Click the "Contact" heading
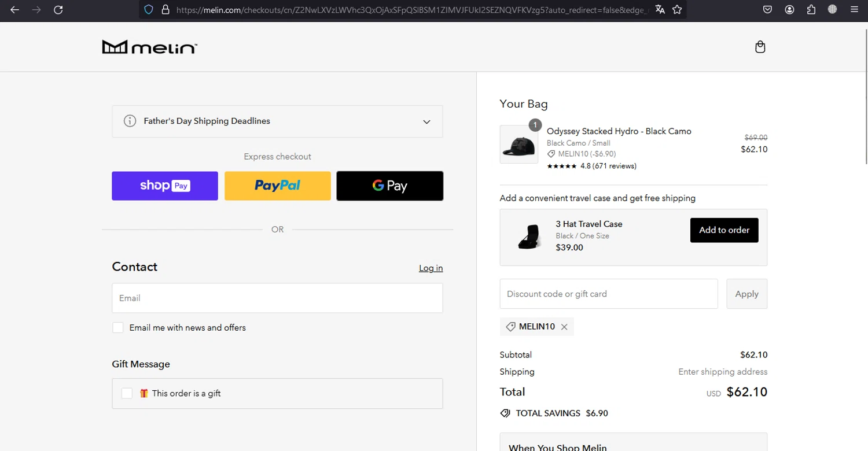The image size is (868, 451). (135, 267)
